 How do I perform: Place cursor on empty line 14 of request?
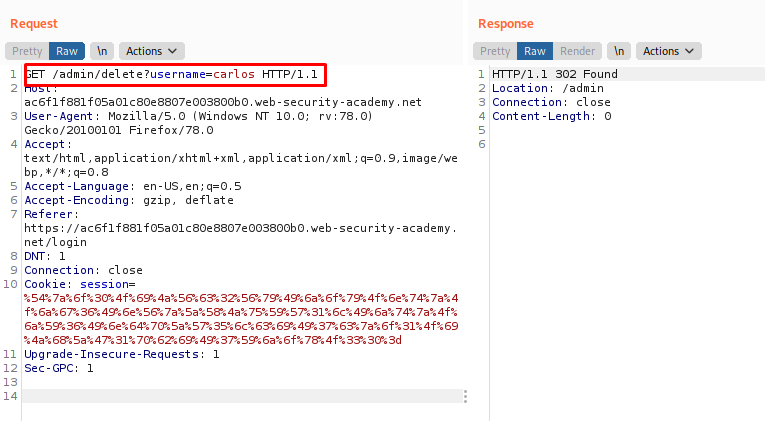pyautogui.click(x=200, y=397)
